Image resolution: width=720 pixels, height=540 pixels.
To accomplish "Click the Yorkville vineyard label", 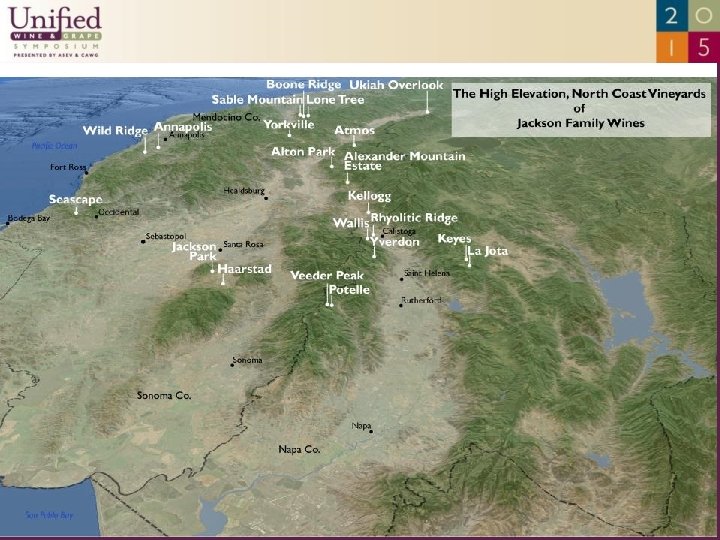I will pyautogui.click(x=289, y=124).
